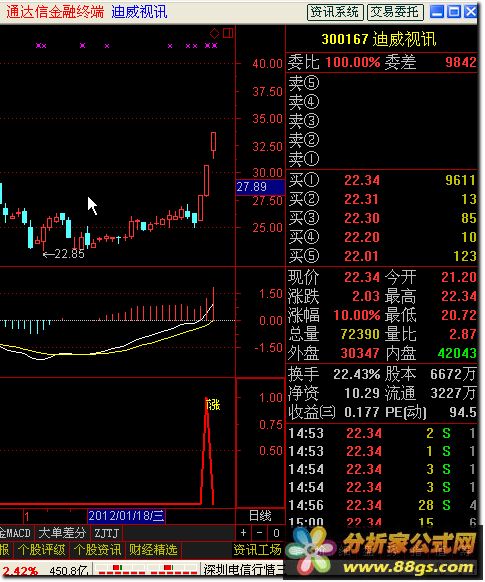The image size is (485, 582).
Task: Click the 外盘 value 30347
Action: click(x=360, y=353)
